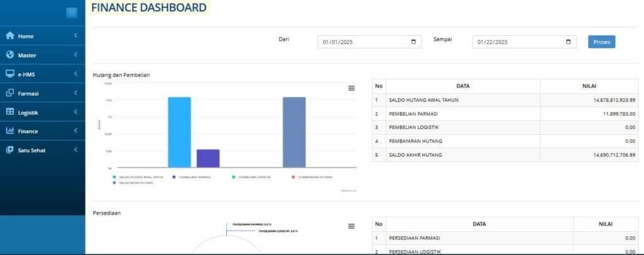This screenshot has height=255, width=644.
Task: Click the Logistik table icon
Action: 9,112
